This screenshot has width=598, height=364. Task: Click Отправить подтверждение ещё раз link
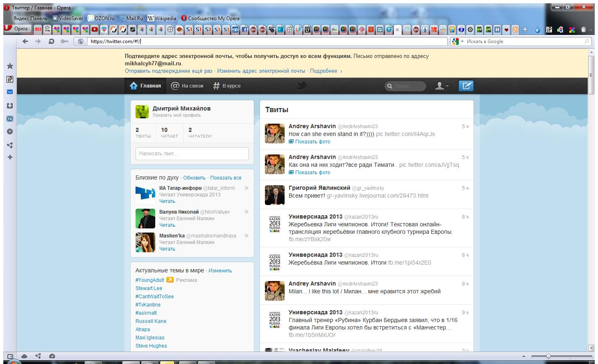click(x=169, y=71)
